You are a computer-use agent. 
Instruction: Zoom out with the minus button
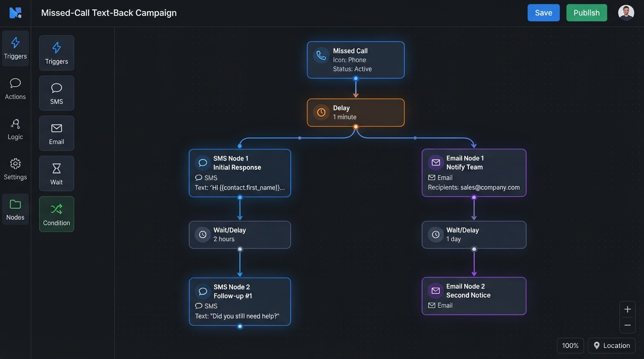pos(628,325)
